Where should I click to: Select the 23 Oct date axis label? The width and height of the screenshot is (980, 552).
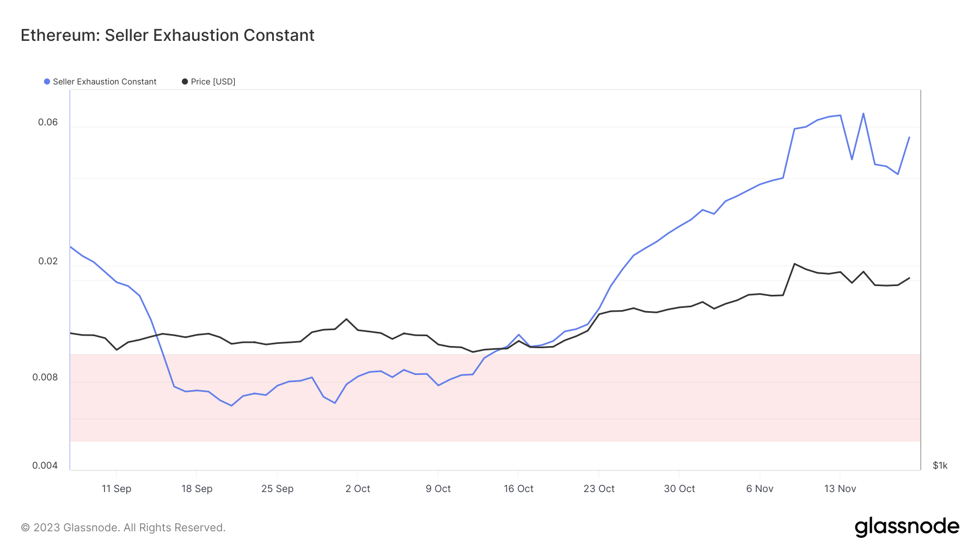[599, 489]
